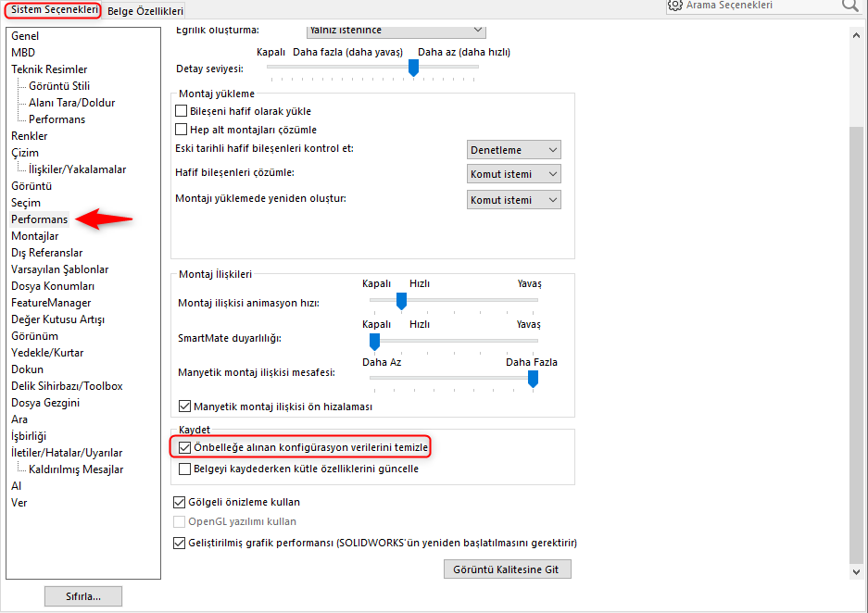Select Al category

pyautogui.click(x=16, y=486)
